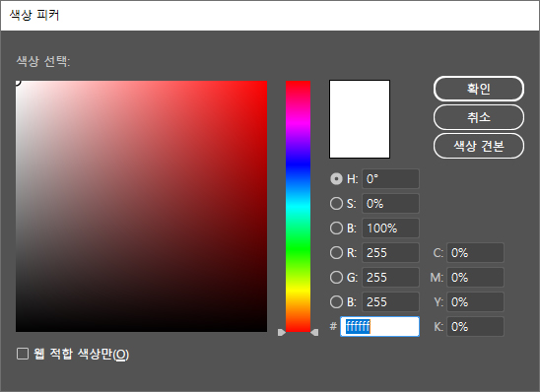Cancel using the 취소 button
Screen dimensions: 540x392
(x=479, y=117)
